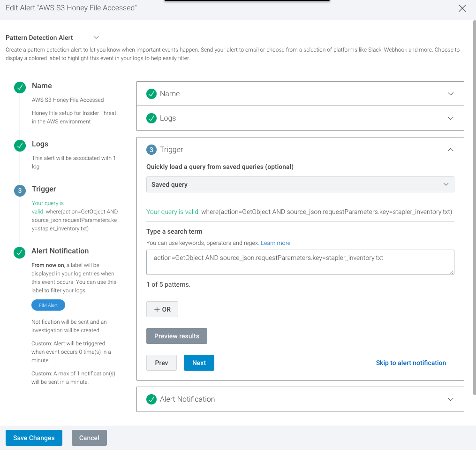476x450 pixels.
Task: Click the green checkmark beside Logs in sidebar
Action: (x=20, y=145)
